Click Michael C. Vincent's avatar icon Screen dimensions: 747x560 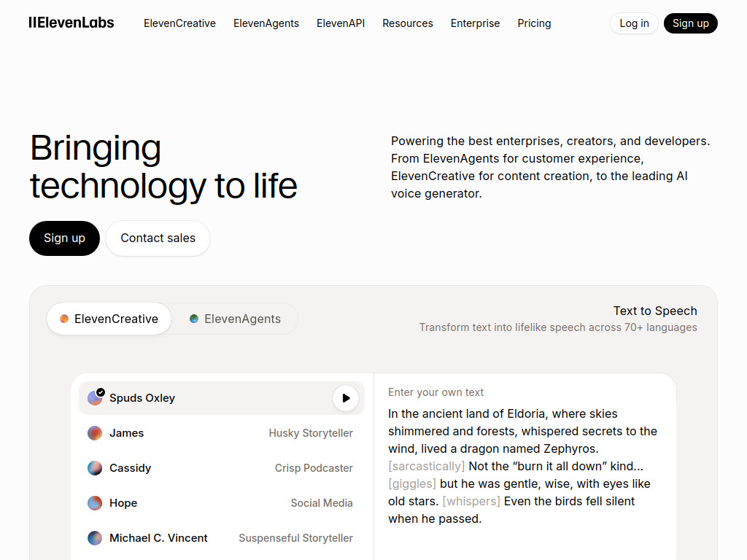[x=95, y=538]
